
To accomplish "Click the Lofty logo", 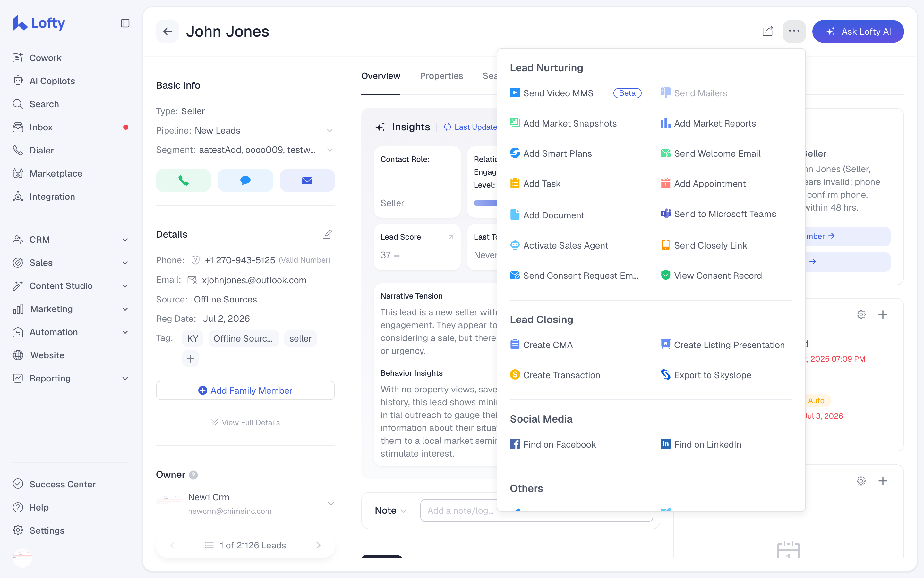I will (x=38, y=23).
